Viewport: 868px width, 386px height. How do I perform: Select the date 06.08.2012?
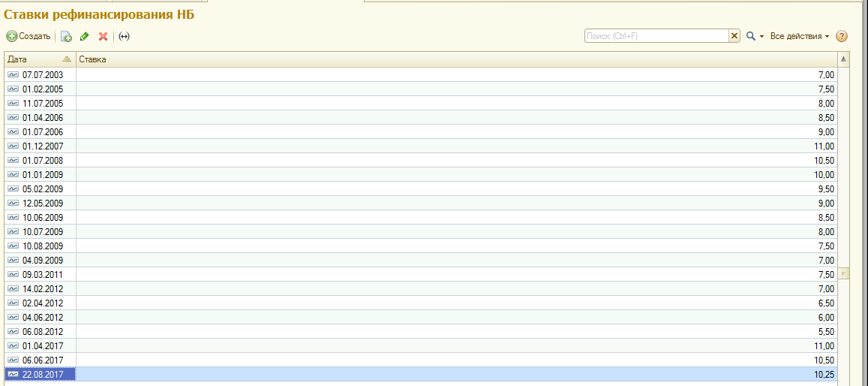(x=43, y=332)
